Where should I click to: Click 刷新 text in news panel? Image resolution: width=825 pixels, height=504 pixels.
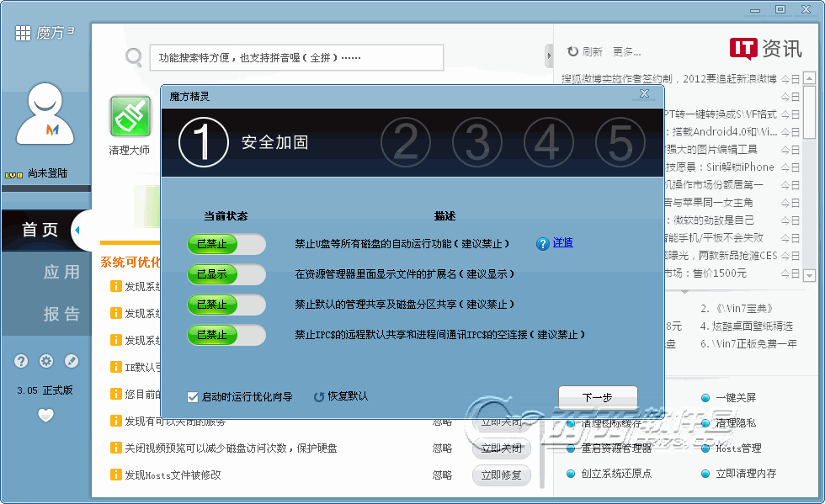coord(592,51)
